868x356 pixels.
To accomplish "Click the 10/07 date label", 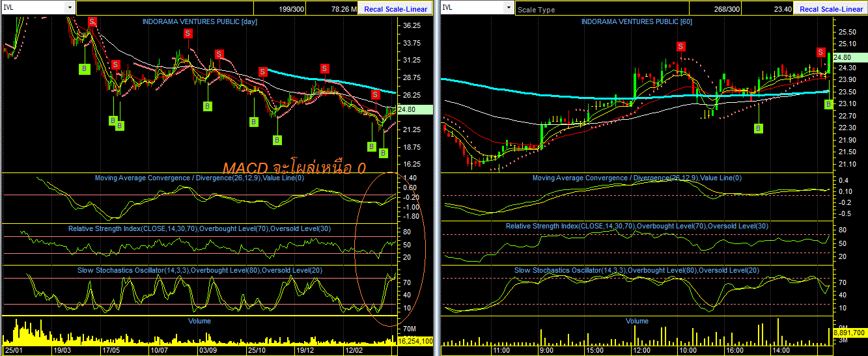I will (160, 350).
